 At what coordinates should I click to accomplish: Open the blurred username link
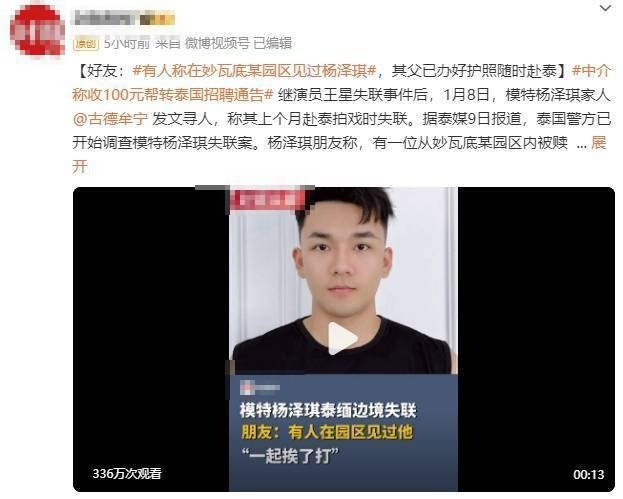(x=105, y=19)
